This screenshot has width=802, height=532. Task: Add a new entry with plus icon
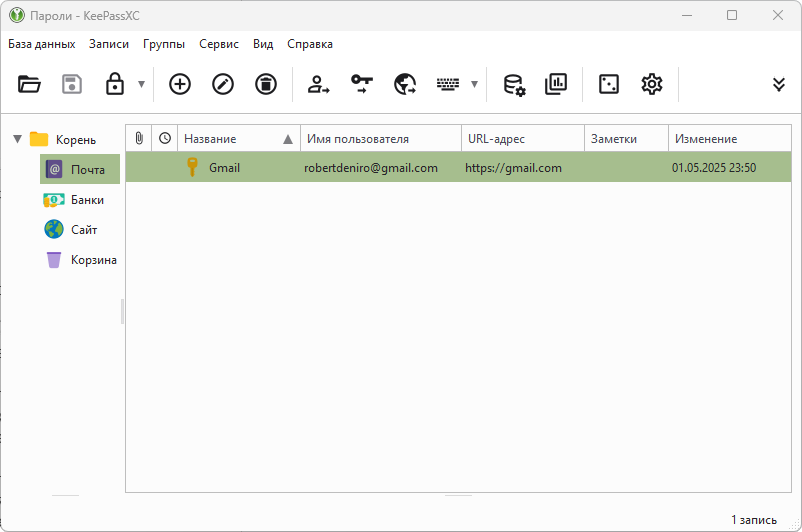179,84
